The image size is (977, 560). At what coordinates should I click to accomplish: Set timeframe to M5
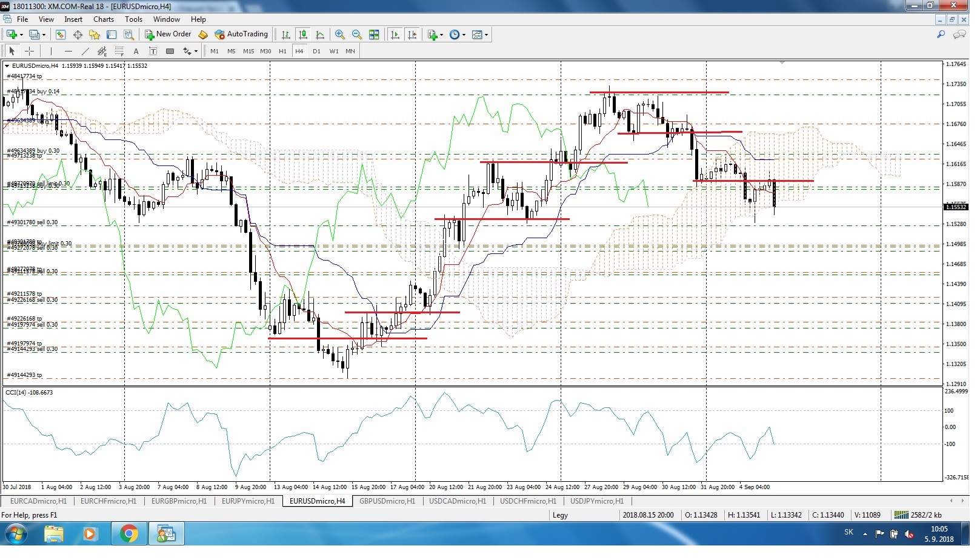[231, 51]
